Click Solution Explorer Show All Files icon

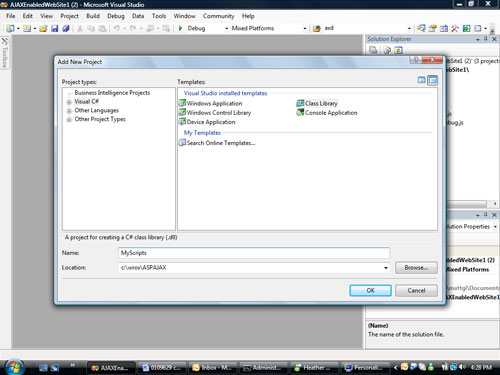coord(387,50)
